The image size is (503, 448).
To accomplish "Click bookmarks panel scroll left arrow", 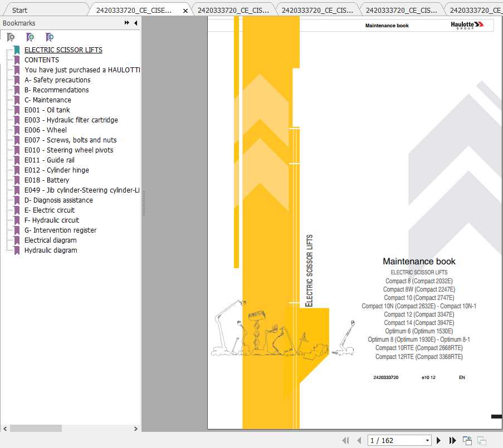I will 5,429.
